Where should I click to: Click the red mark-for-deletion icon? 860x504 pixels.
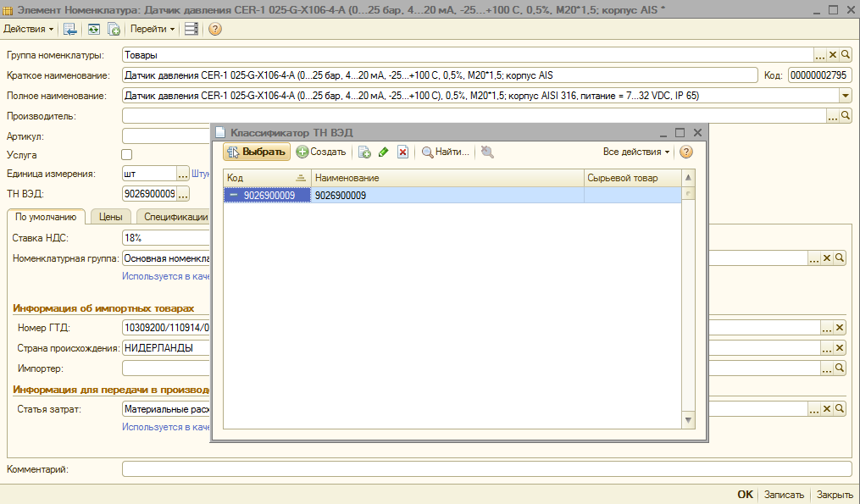pos(403,152)
